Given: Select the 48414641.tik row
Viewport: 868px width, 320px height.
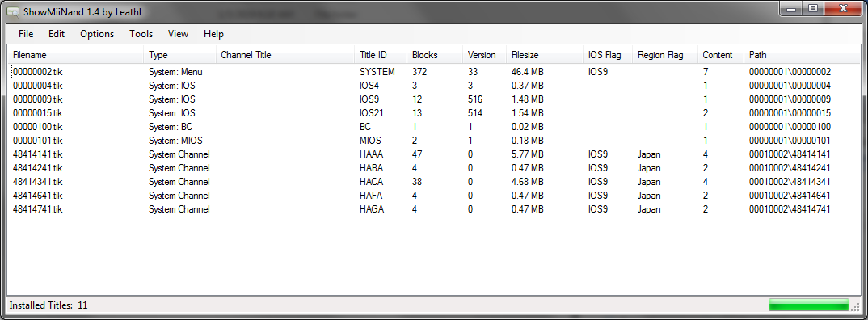Looking at the screenshot, I should click(435, 196).
